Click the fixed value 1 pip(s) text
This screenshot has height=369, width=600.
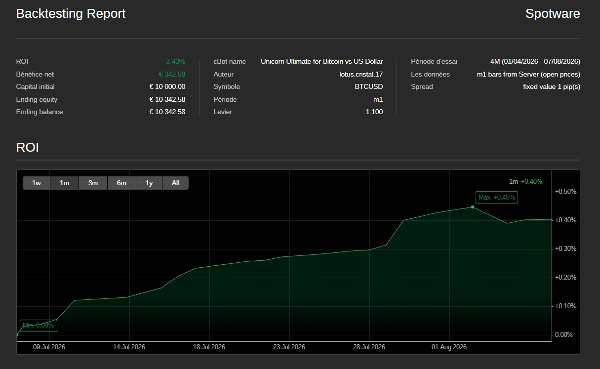[551, 87]
